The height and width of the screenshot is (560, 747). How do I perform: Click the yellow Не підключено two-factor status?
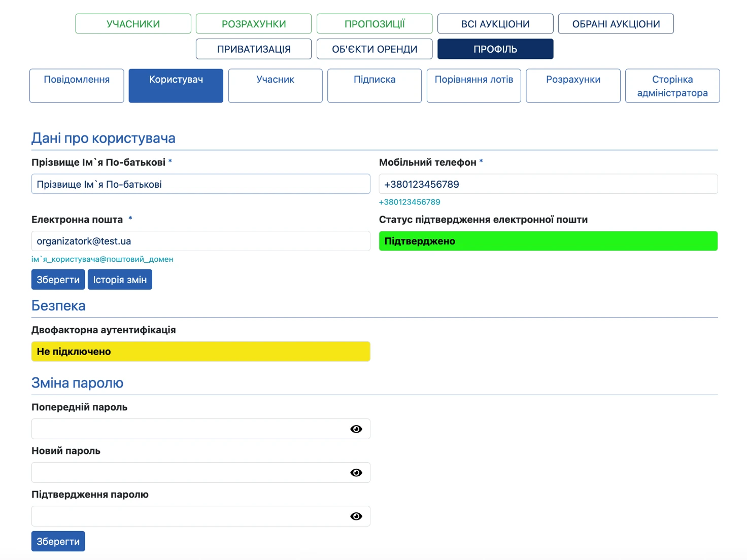[x=201, y=352]
